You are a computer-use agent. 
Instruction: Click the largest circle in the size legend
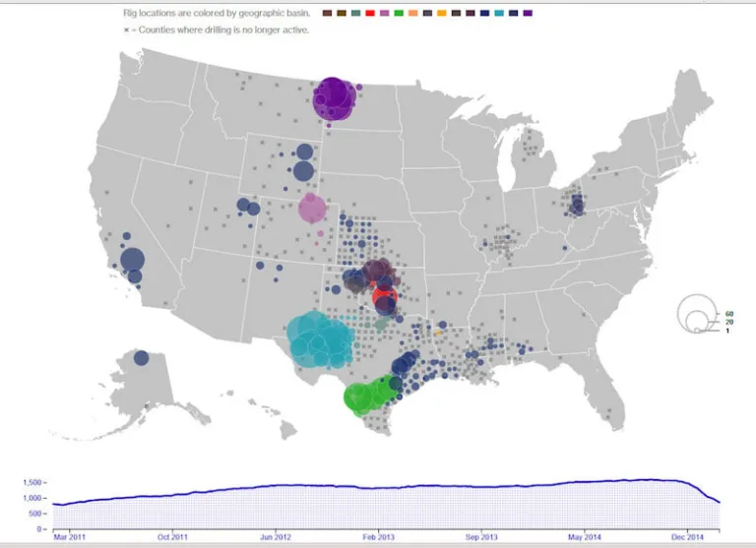click(x=697, y=313)
